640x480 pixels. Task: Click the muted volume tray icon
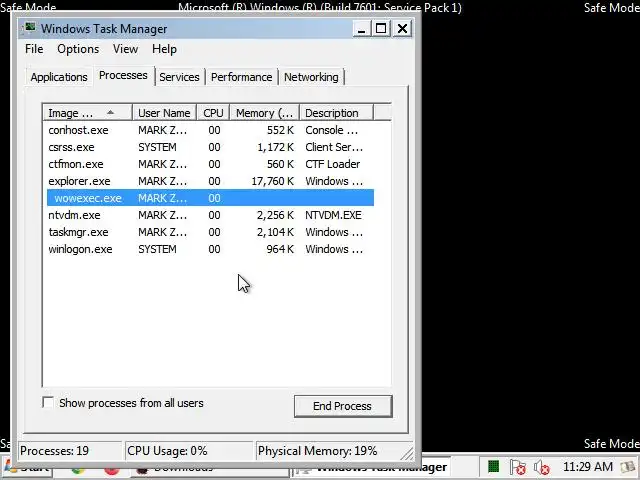[x=542, y=467]
